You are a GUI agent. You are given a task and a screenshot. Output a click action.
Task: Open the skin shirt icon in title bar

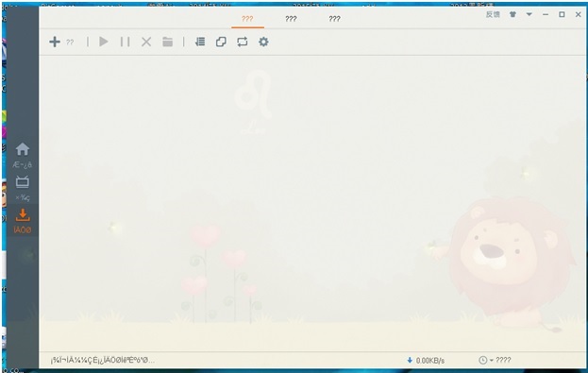(512, 14)
